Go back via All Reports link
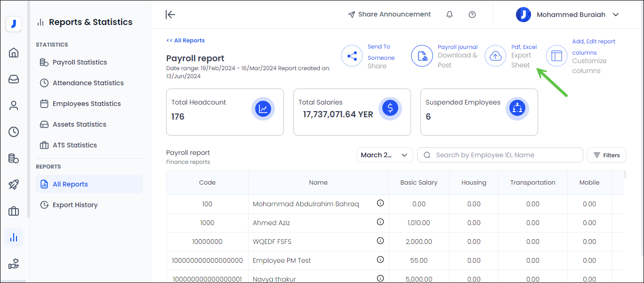Viewport: 644px width, 283px height. (x=185, y=40)
